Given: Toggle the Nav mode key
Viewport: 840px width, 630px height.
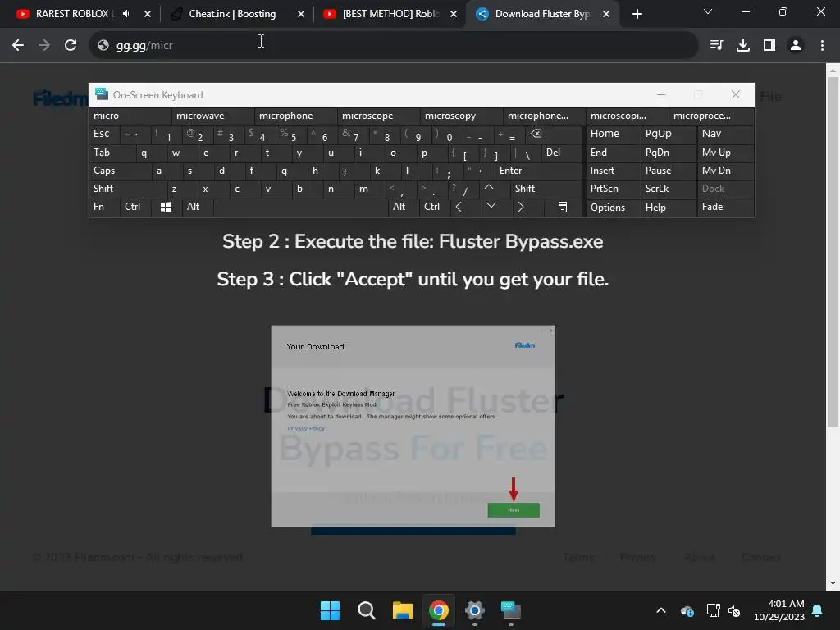Looking at the screenshot, I should tap(725, 134).
